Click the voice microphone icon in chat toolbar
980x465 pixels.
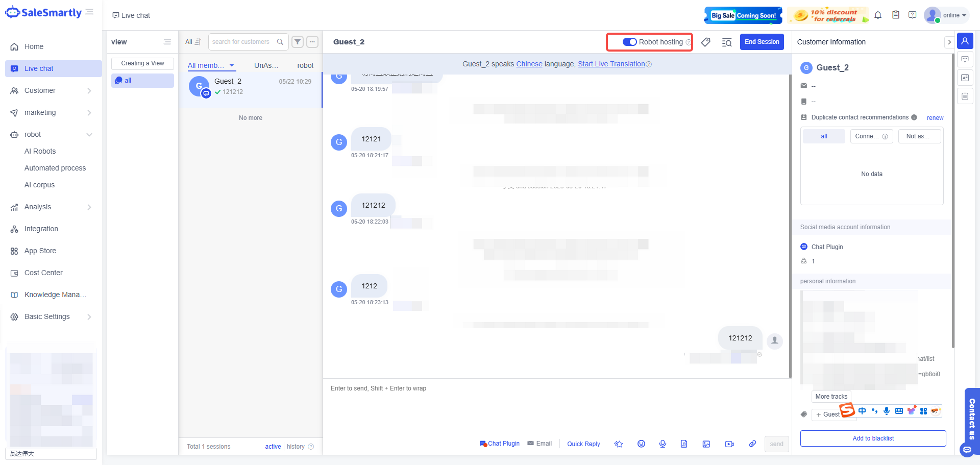tap(663, 444)
